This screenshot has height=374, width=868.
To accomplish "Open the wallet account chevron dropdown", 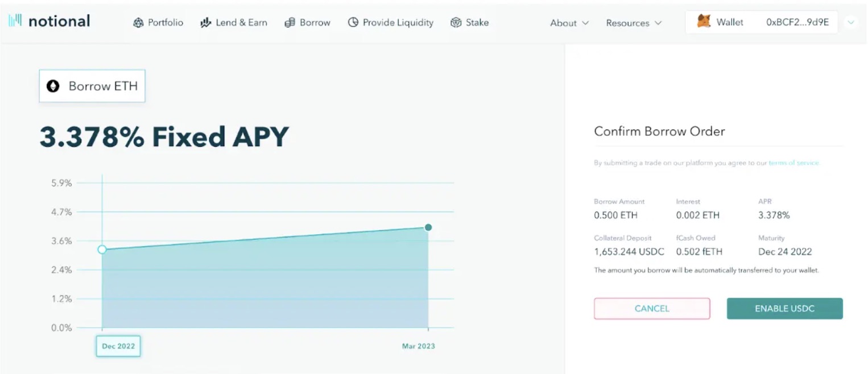I will [851, 23].
